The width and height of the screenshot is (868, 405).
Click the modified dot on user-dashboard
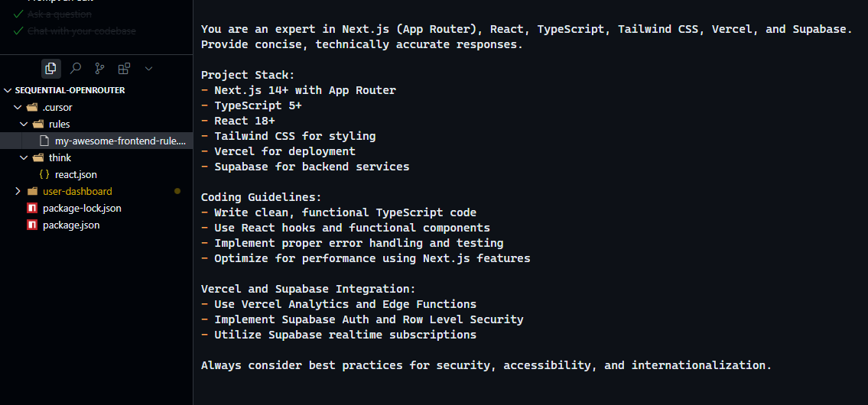pyautogui.click(x=177, y=191)
